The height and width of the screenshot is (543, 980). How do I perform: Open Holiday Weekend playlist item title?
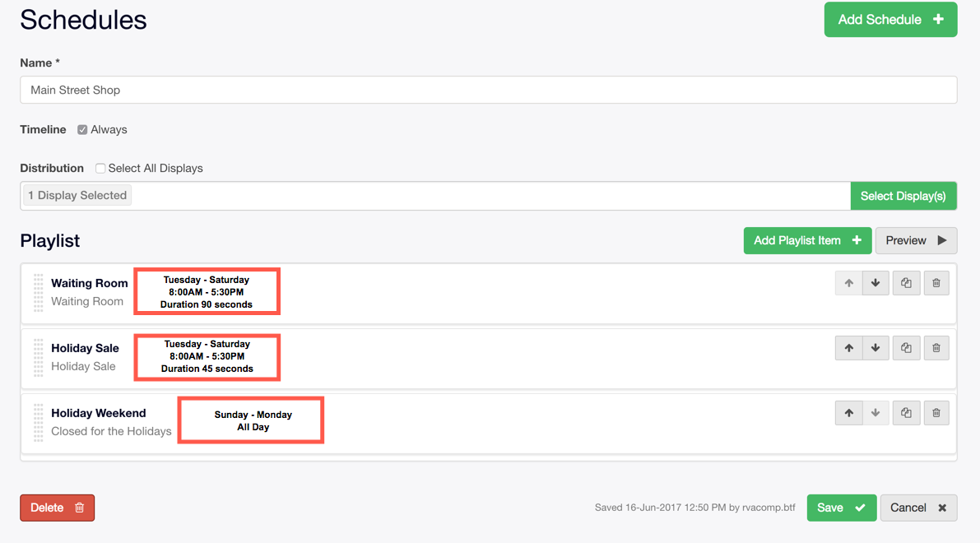(x=99, y=413)
